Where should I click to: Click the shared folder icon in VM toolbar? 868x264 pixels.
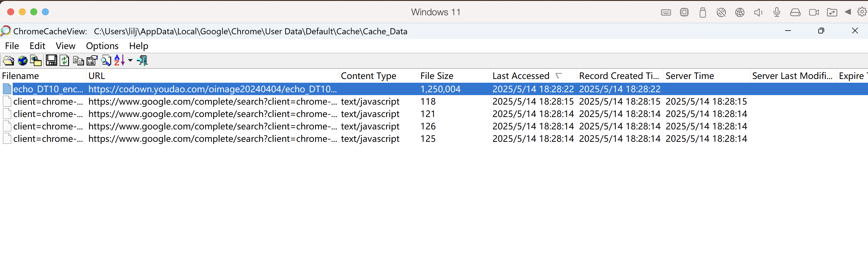pos(832,12)
